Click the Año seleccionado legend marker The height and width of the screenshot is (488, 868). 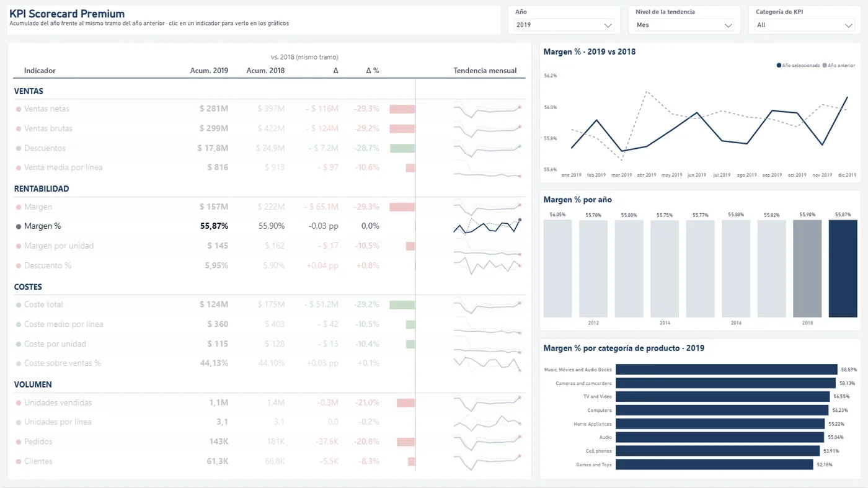click(x=779, y=65)
